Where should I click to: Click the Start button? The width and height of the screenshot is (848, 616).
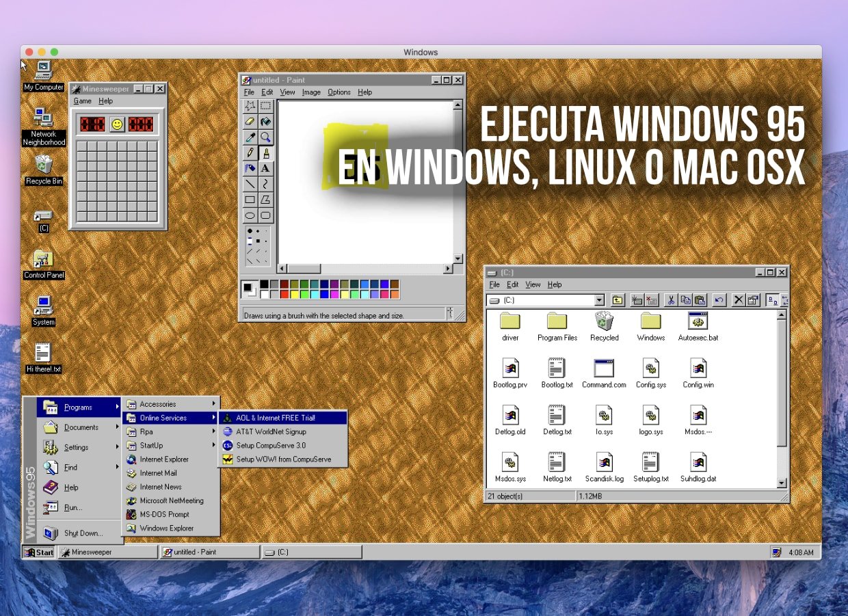[39, 552]
